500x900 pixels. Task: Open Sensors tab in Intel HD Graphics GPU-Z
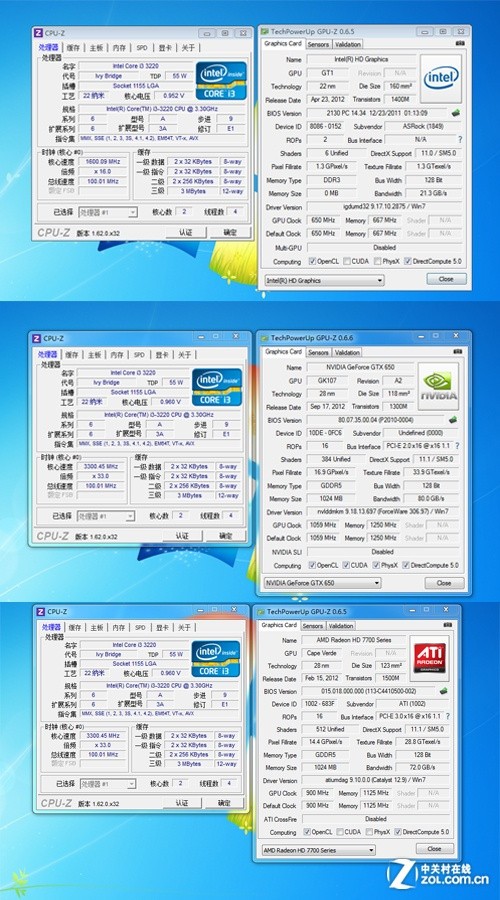(318, 44)
